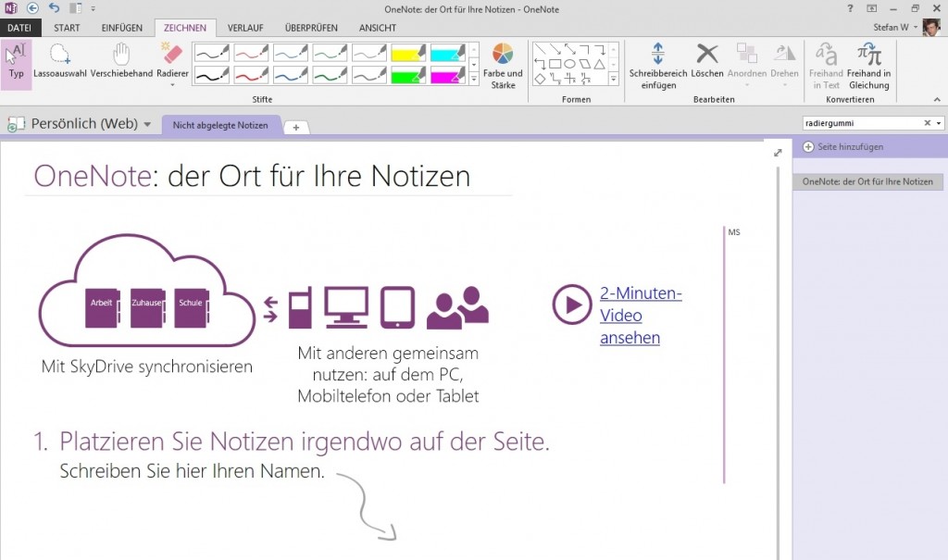Open the Persönlich (Web) notebook dropdown
The width and height of the screenshot is (948, 560).
(x=147, y=124)
